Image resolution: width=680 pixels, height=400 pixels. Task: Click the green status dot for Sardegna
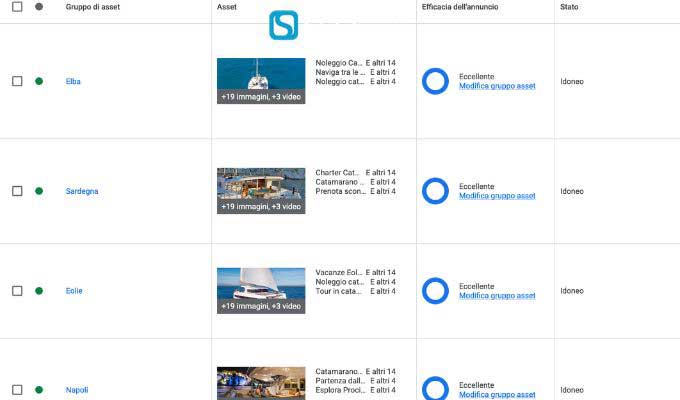(x=39, y=191)
